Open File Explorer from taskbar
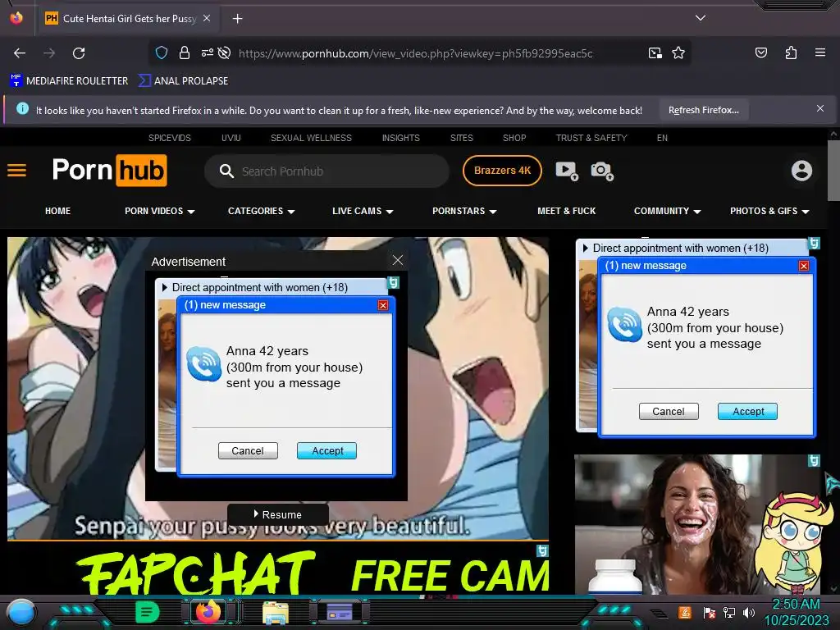This screenshot has height=630, width=840. pos(276,612)
